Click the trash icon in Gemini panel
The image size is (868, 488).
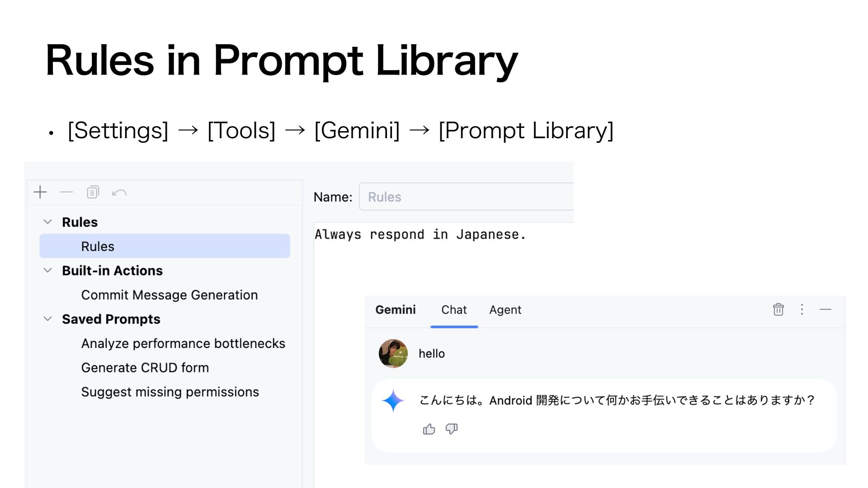(778, 310)
